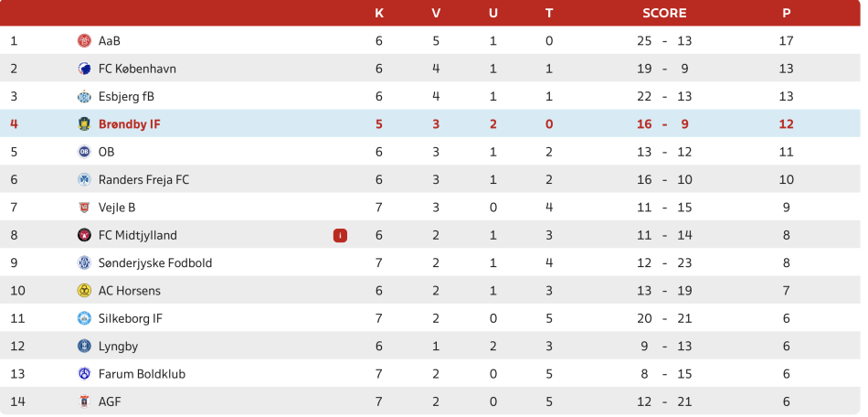Viewport: 868px width, 417px height.
Task: Click the AGF team name
Action: pos(110,401)
